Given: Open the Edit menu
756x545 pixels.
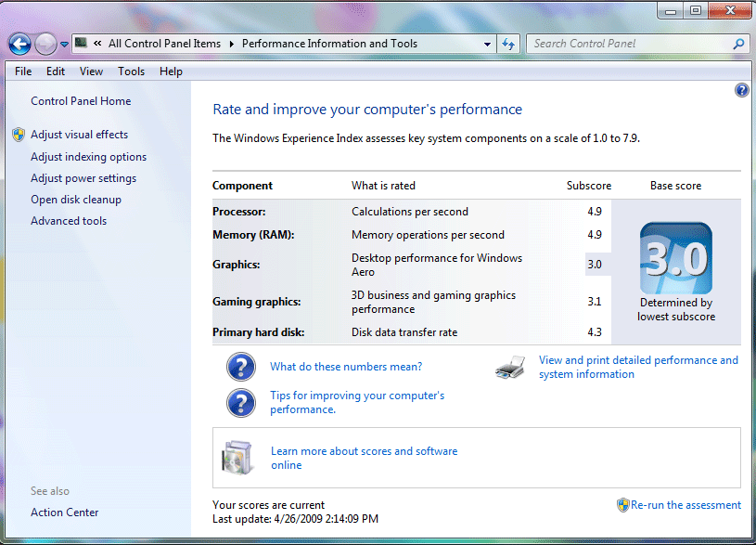Looking at the screenshot, I should click(56, 71).
